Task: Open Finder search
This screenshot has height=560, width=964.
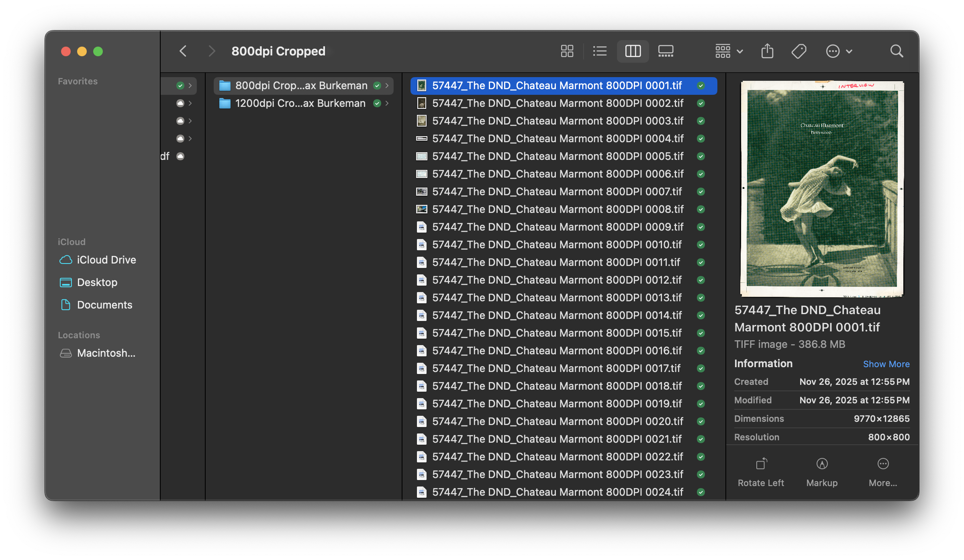Action: pyautogui.click(x=897, y=51)
